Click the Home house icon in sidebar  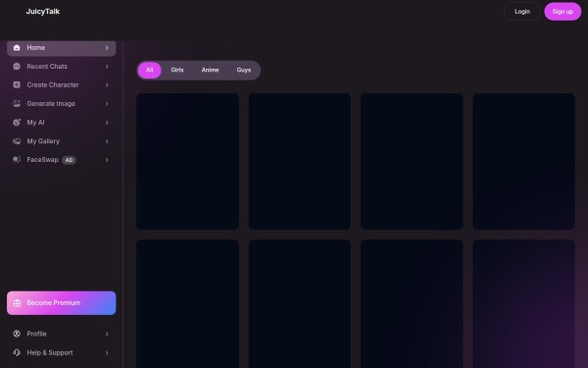click(17, 48)
